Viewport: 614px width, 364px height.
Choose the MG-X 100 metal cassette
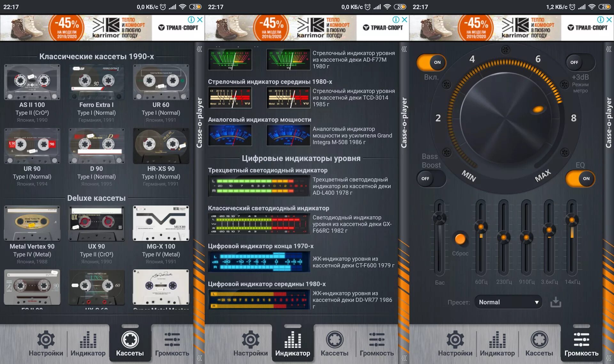coord(161,223)
